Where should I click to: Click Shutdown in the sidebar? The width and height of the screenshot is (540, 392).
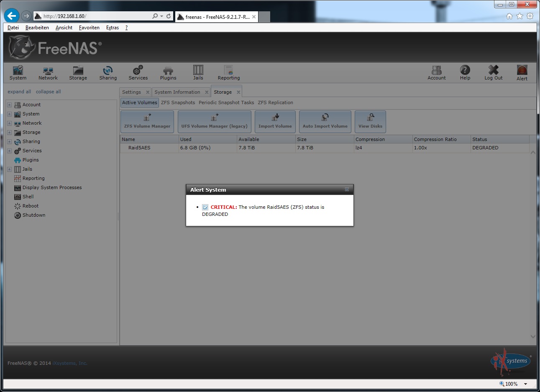point(33,215)
